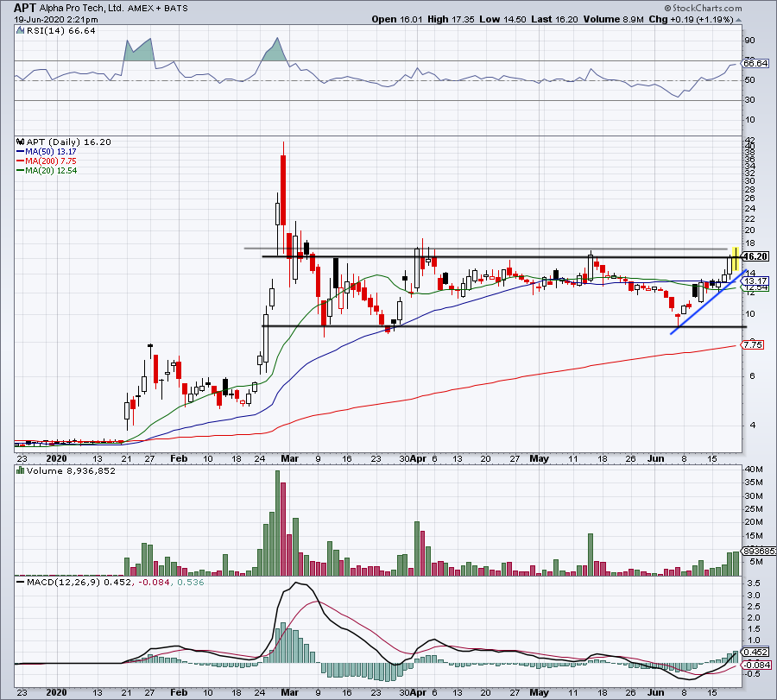777x700 pixels.
Task: Click the 3.5 label on MACD axis
Action: point(753,583)
